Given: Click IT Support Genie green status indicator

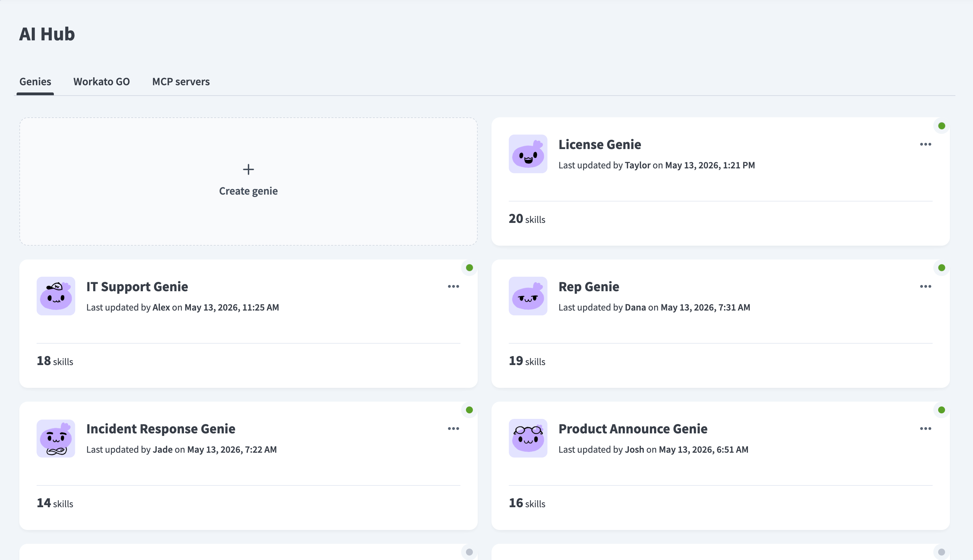Looking at the screenshot, I should 469,268.
